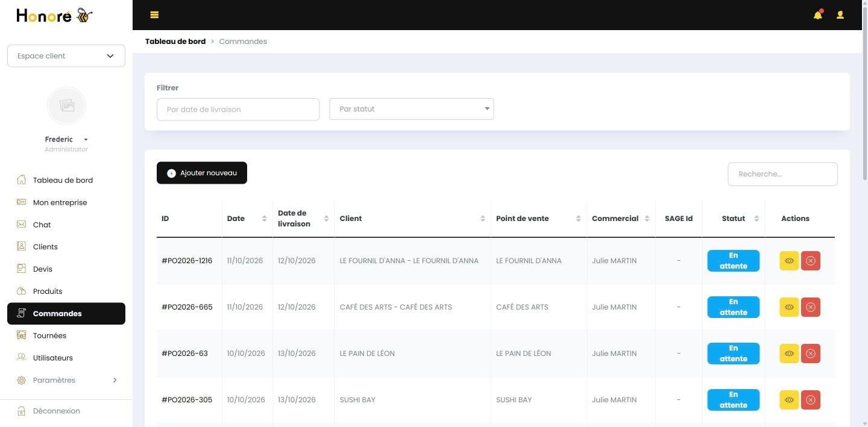Cancel order #PO2026-665 with red X
This screenshot has height=427, width=868.
(x=811, y=307)
